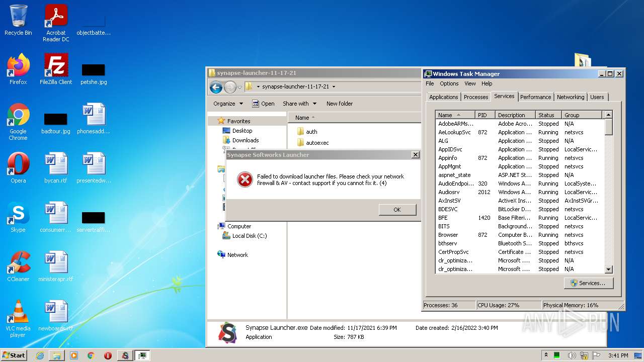The image size is (644, 362).
Task: Select the presentedw document on desktop
Action: point(94,168)
